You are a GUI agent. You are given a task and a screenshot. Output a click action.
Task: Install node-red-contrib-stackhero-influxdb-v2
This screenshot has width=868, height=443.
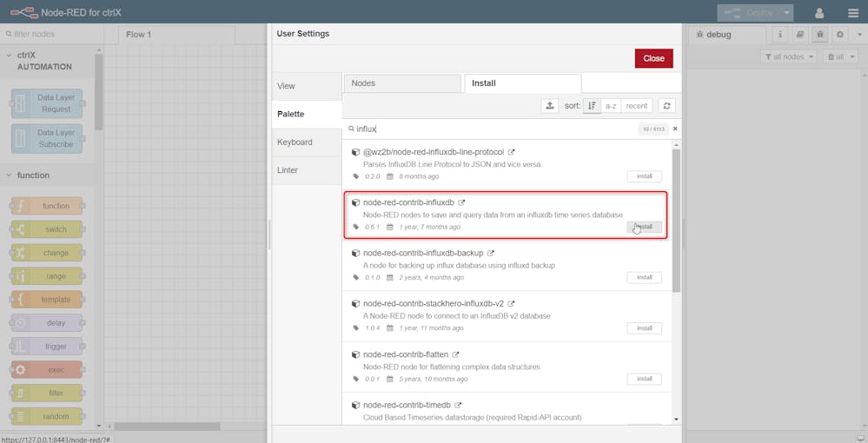pyautogui.click(x=645, y=328)
